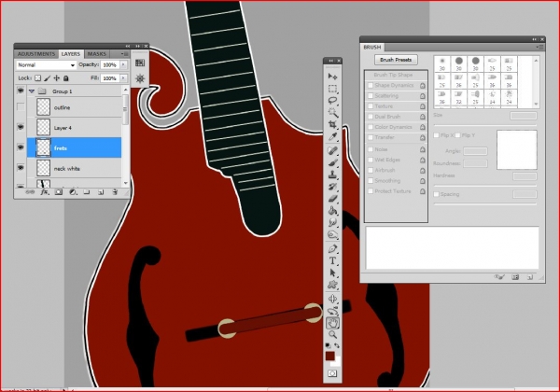Select the Custom Shape tool

332,285
